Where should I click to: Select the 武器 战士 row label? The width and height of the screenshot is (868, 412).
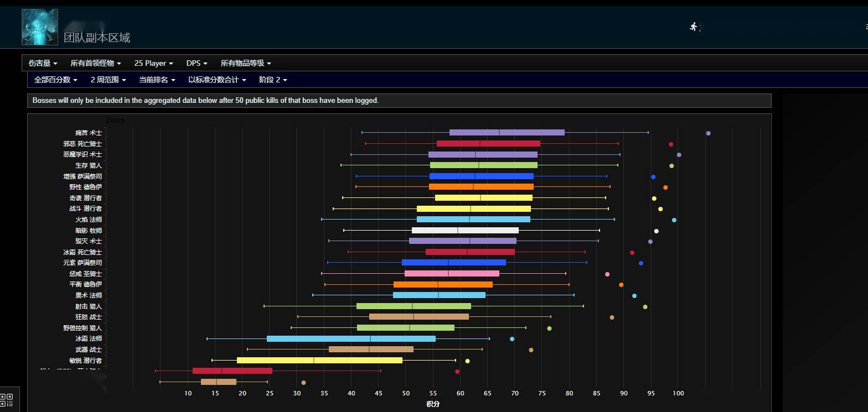(x=89, y=350)
